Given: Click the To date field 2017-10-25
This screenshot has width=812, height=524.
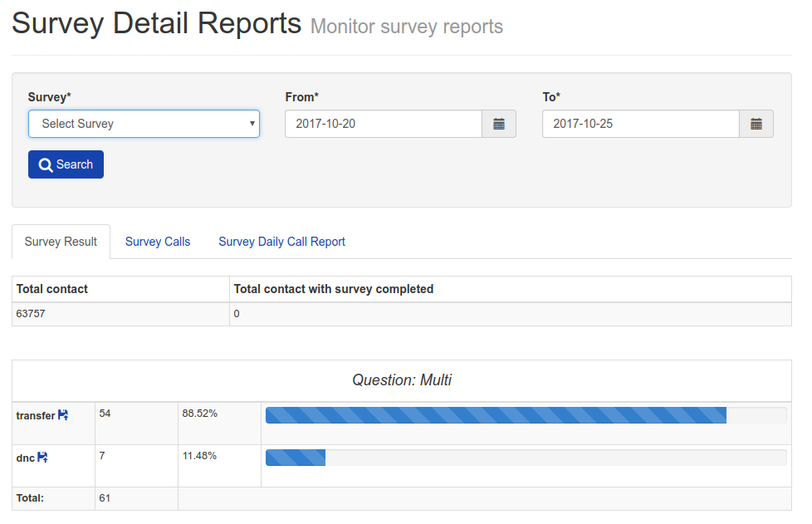Looking at the screenshot, I should [641, 124].
